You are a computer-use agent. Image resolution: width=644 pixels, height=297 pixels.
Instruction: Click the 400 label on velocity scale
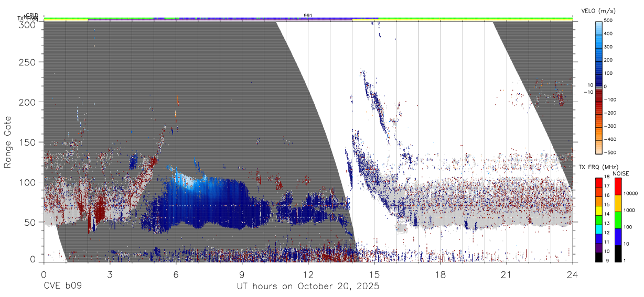(609, 34)
